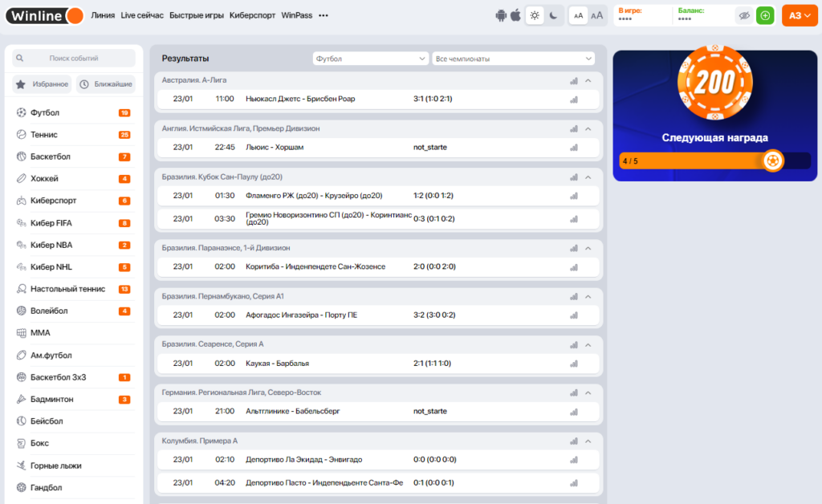Select Кибер FIFA in the sidebar
Image resolution: width=822 pixels, height=504 pixels.
pos(74,223)
